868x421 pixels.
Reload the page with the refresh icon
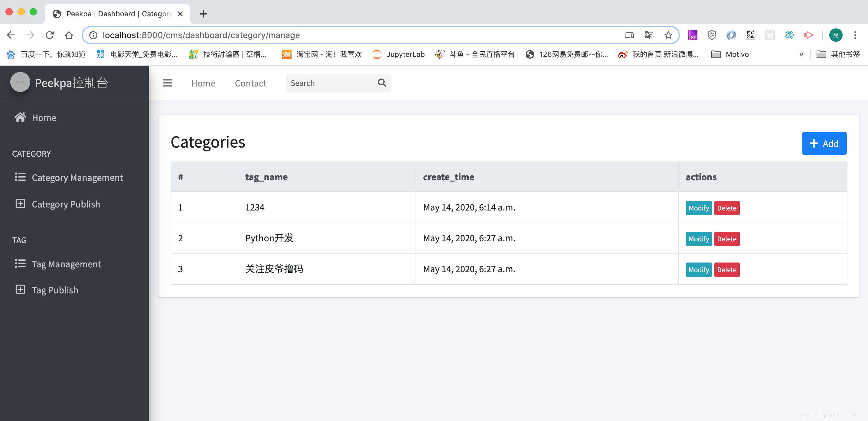(x=50, y=35)
